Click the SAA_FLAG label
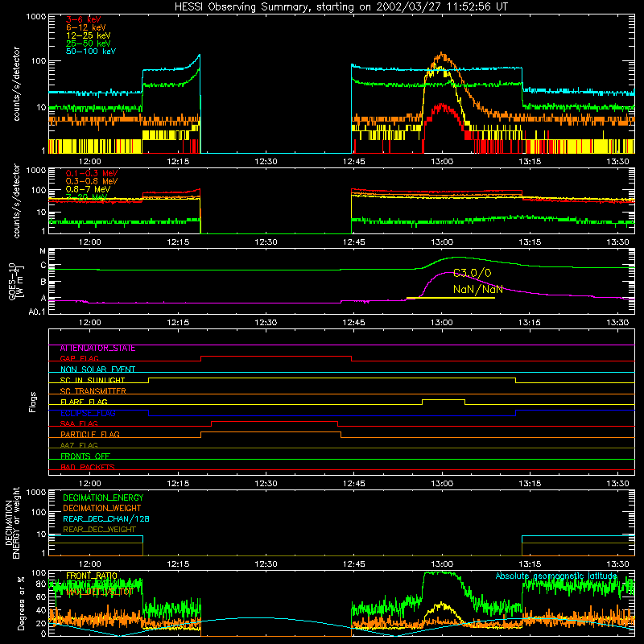This screenshot has width=644, height=644. click(x=79, y=423)
